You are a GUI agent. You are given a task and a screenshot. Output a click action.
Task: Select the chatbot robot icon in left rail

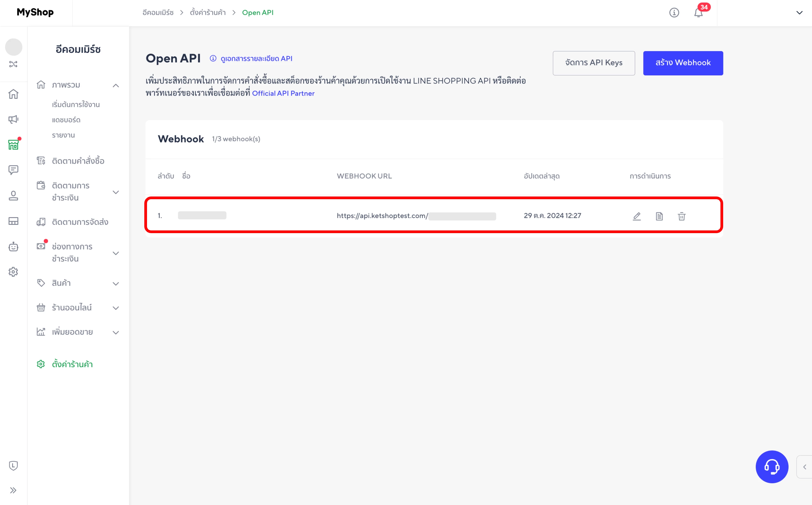pos(13,247)
